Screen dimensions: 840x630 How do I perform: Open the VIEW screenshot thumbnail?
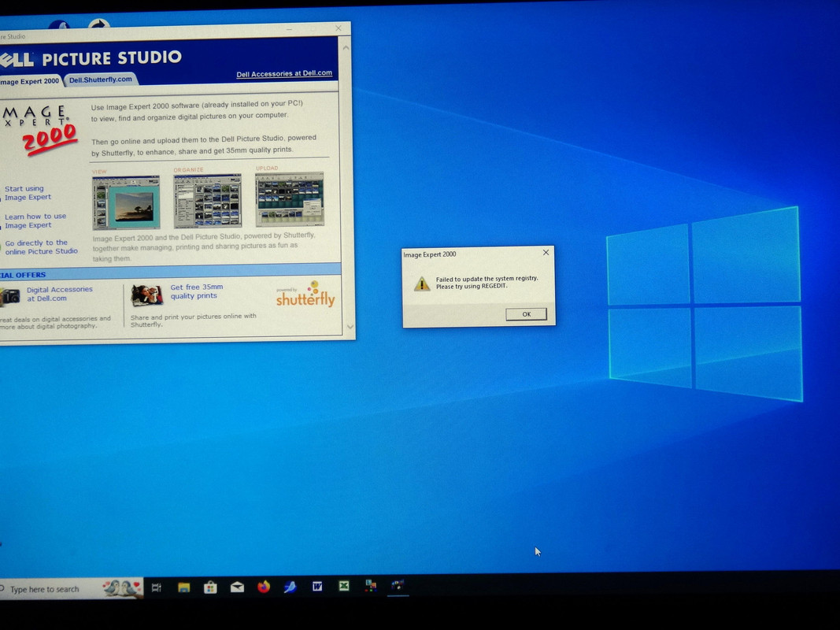tap(126, 202)
